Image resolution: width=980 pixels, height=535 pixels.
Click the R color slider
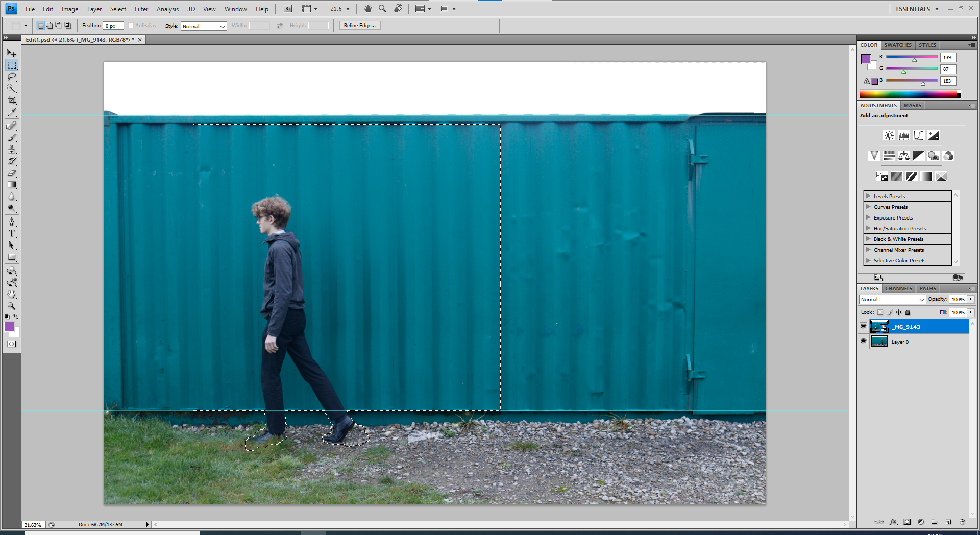click(x=912, y=57)
